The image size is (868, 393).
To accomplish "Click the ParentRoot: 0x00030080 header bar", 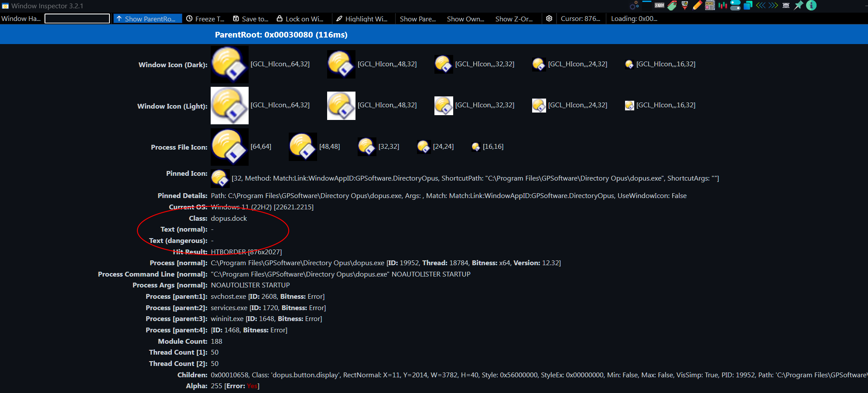I will [434, 34].
